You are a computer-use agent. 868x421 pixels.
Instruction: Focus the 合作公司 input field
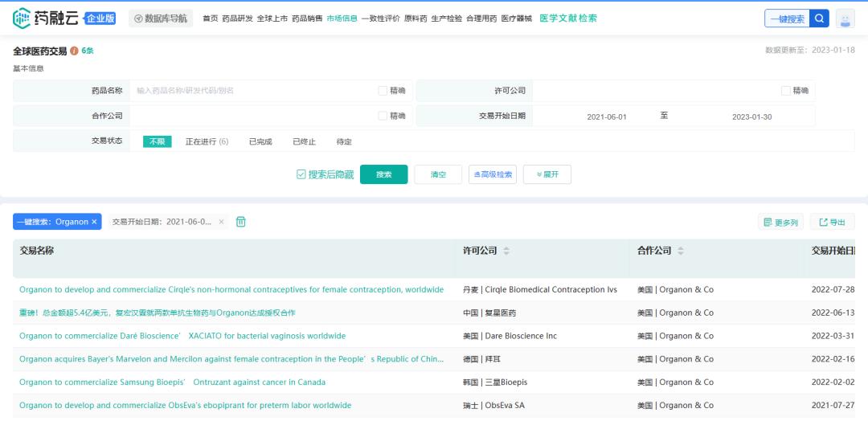255,116
